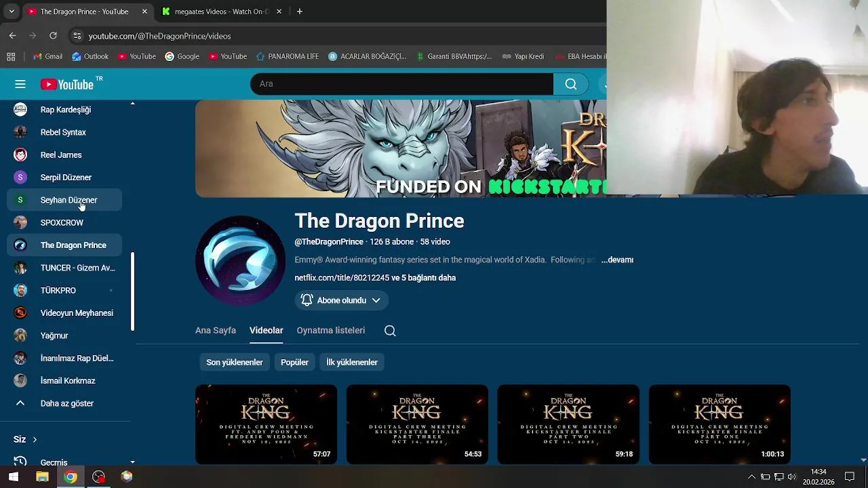Open the Google bookmark
Viewport: 868px width, 488px height.
182,56
